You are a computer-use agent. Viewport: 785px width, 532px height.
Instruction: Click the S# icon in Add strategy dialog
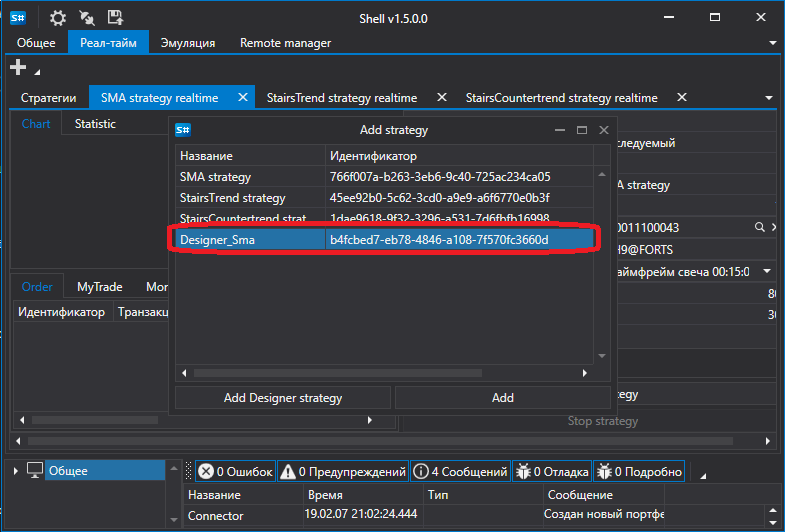pyautogui.click(x=183, y=131)
